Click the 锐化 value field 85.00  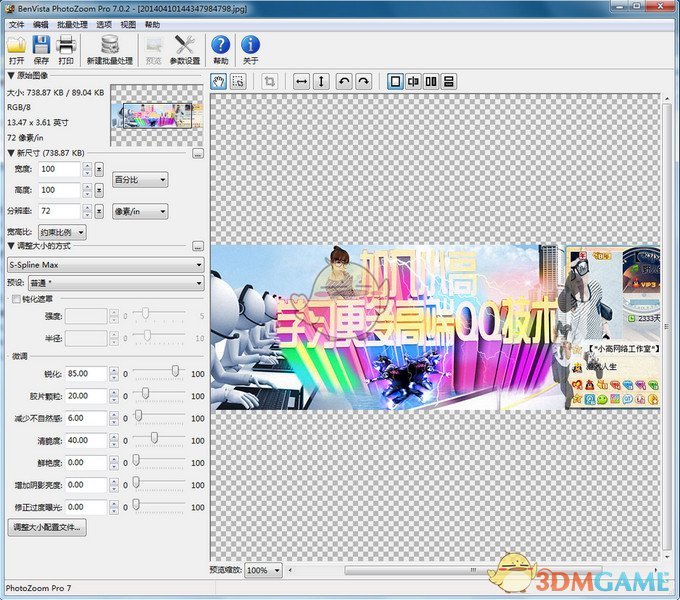pyautogui.click(x=86, y=374)
